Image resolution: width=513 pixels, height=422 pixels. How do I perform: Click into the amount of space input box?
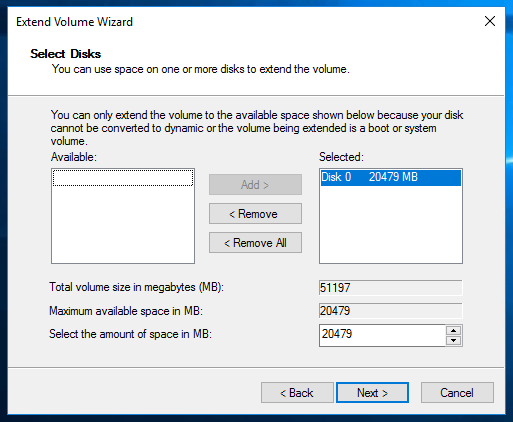382,334
